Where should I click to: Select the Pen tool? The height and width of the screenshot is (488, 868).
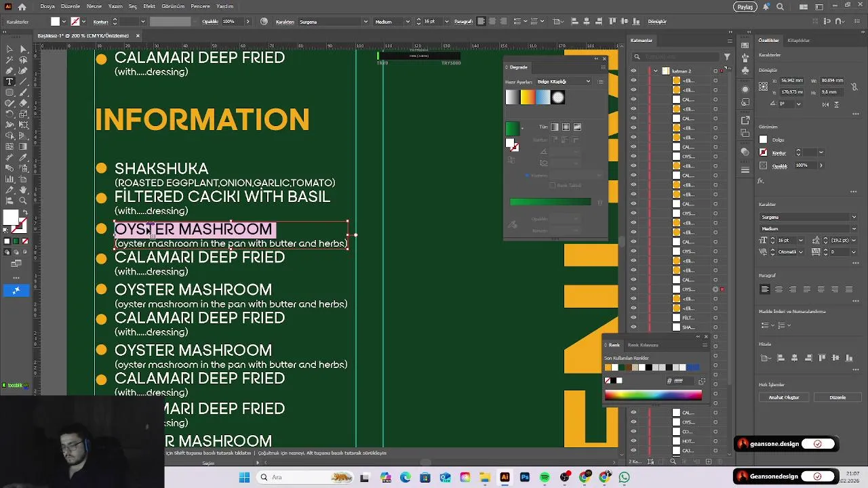(x=9, y=70)
